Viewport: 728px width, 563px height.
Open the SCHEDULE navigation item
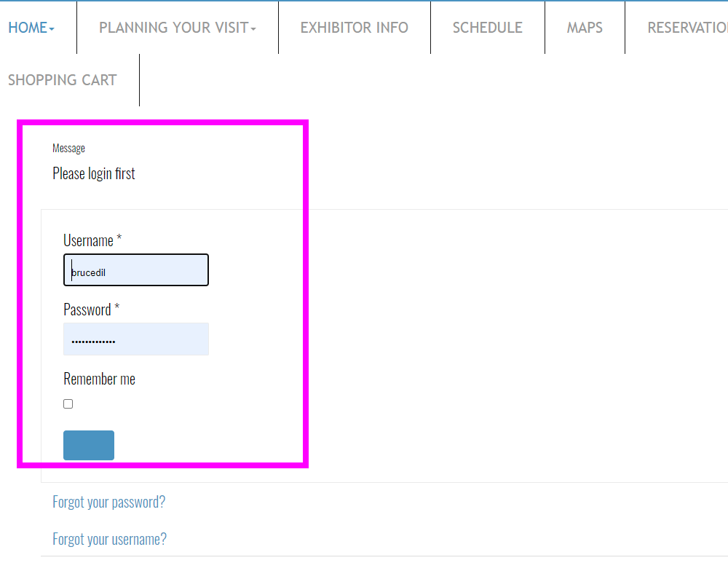pos(487,28)
